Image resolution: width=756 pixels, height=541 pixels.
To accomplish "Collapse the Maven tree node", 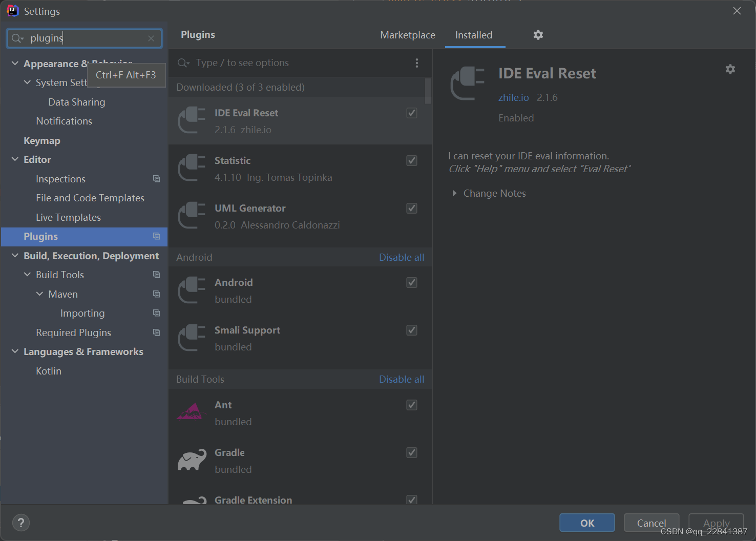I will tap(39, 294).
